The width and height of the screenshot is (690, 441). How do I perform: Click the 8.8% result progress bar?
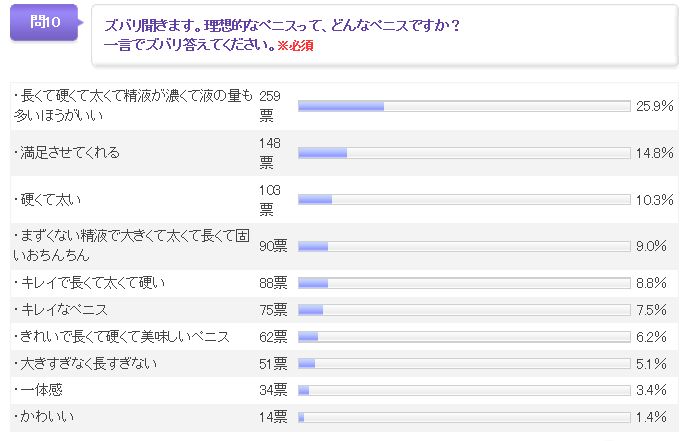click(464, 283)
